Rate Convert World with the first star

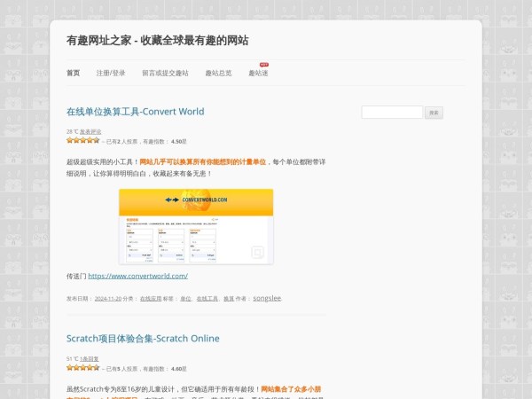[70, 140]
